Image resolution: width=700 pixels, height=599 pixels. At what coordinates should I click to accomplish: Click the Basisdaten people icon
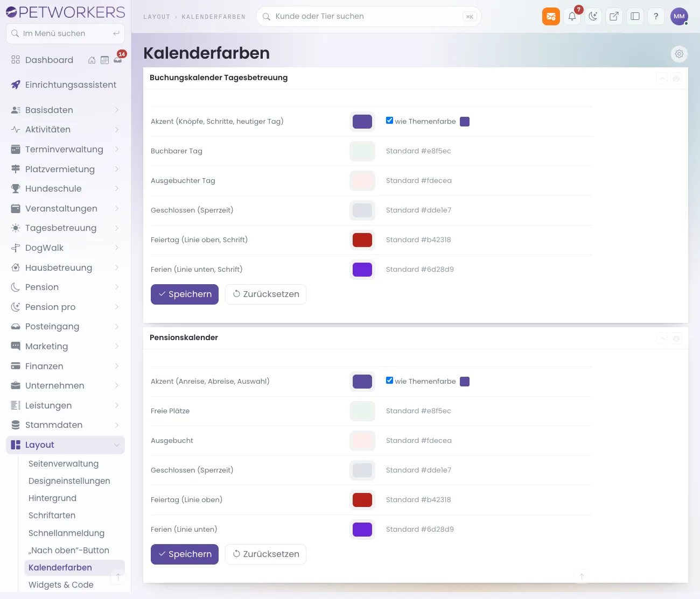click(16, 110)
